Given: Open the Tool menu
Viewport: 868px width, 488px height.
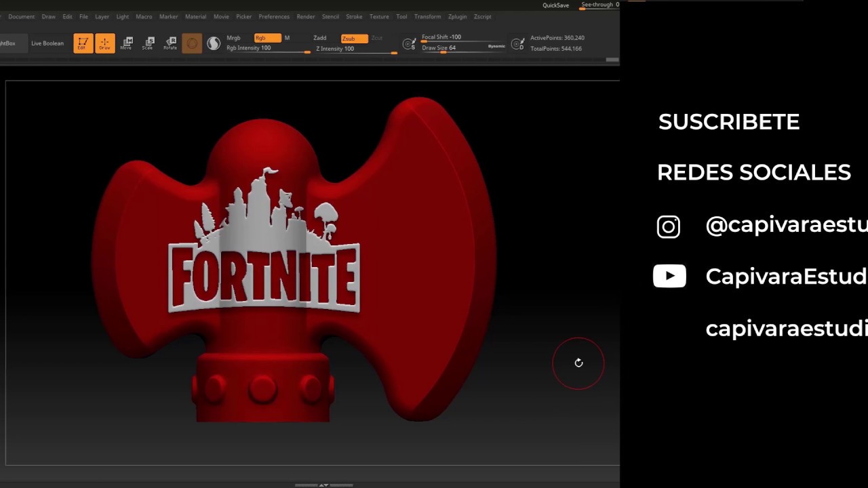Looking at the screenshot, I should pos(401,16).
